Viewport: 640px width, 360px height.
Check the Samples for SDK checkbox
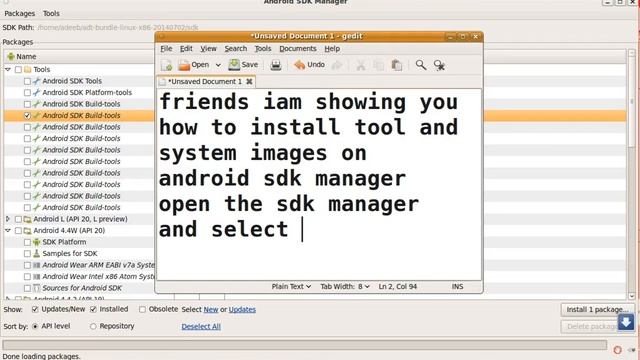tap(27, 253)
